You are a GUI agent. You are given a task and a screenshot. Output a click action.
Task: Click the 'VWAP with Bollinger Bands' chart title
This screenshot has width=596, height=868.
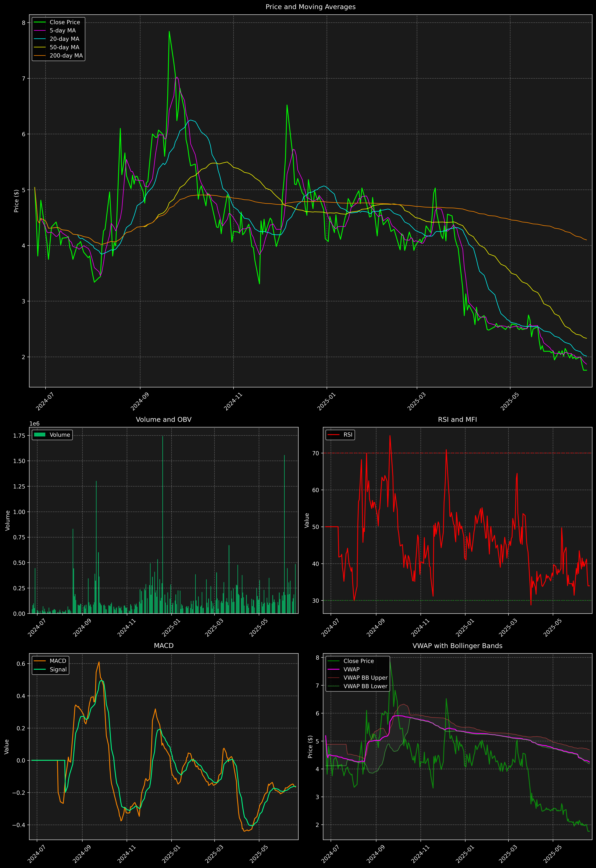457,646
